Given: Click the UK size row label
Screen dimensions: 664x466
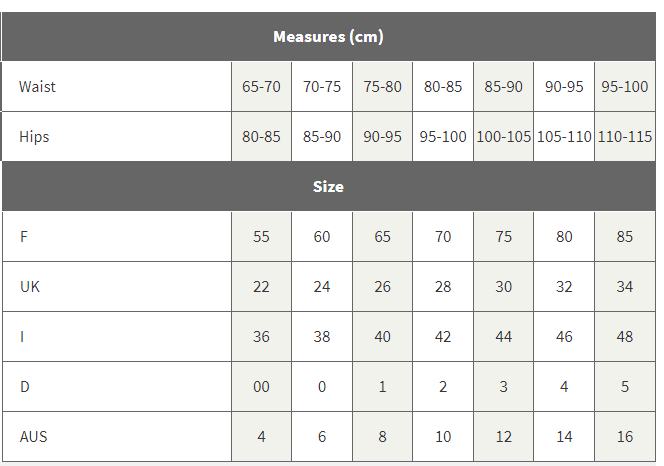Looking at the screenshot, I should 30,287.
